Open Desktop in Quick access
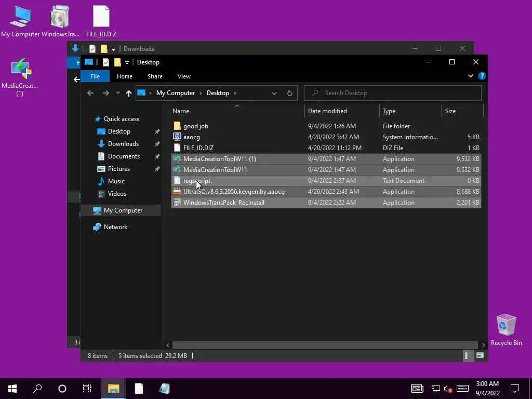The image size is (532, 399). pos(119,131)
